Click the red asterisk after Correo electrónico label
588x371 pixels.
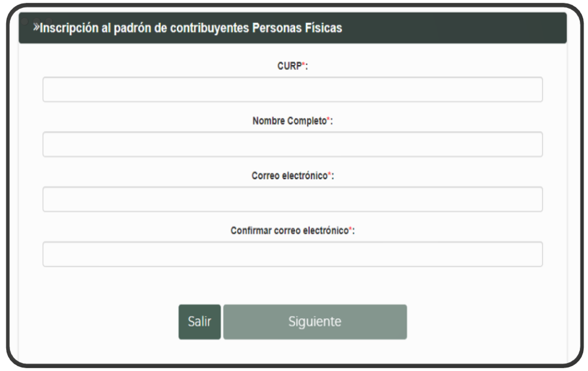point(330,176)
